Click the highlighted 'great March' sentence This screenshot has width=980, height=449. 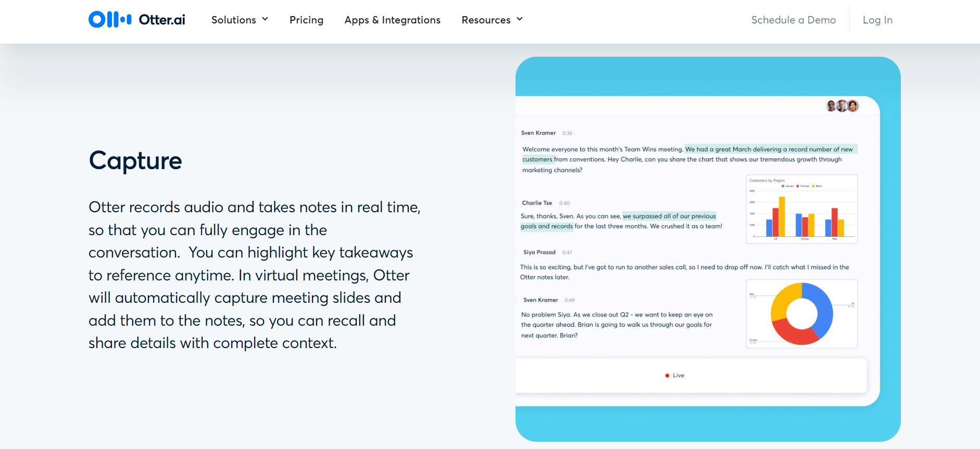tap(769, 149)
